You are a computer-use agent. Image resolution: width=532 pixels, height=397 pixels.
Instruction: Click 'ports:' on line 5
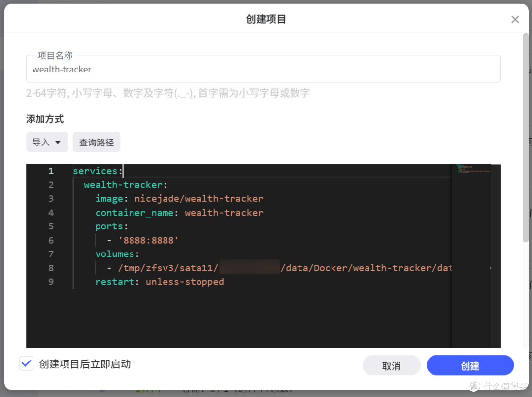[112, 226]
